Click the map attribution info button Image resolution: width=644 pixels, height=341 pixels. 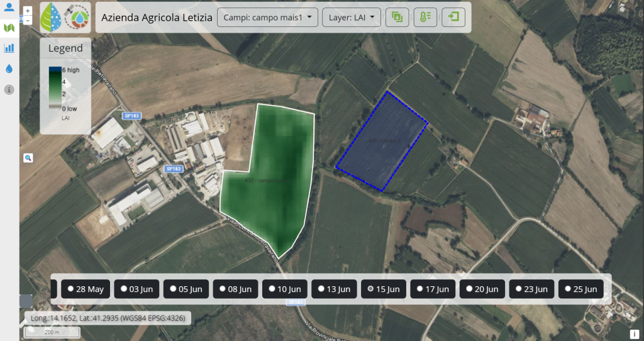pos(635,333)
